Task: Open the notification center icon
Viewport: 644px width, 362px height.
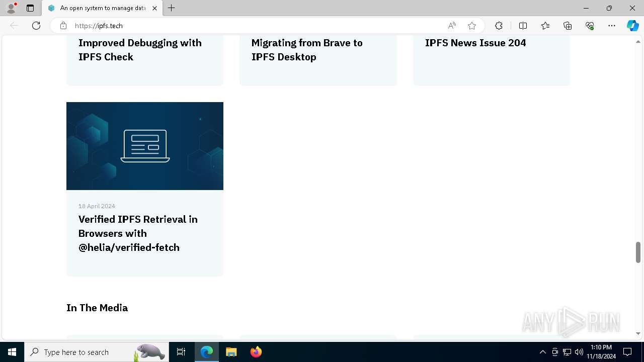Action: click(x=627, y=352)
